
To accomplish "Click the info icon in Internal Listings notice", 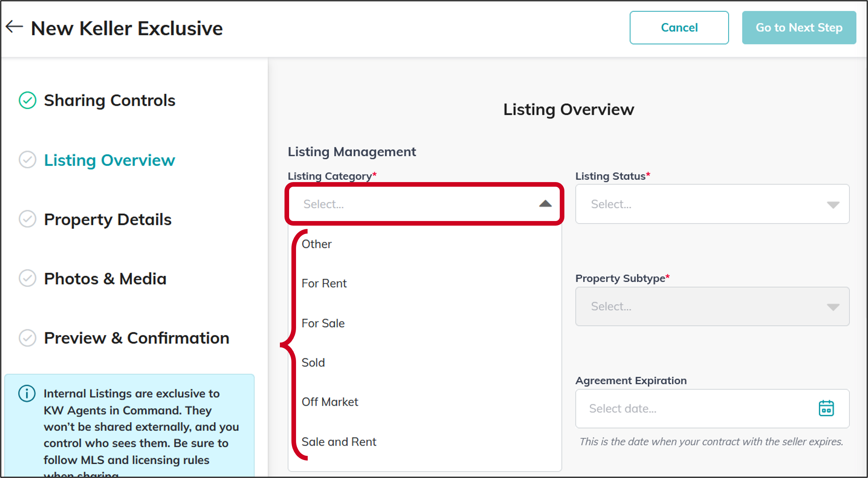I will tap(27, 394).
